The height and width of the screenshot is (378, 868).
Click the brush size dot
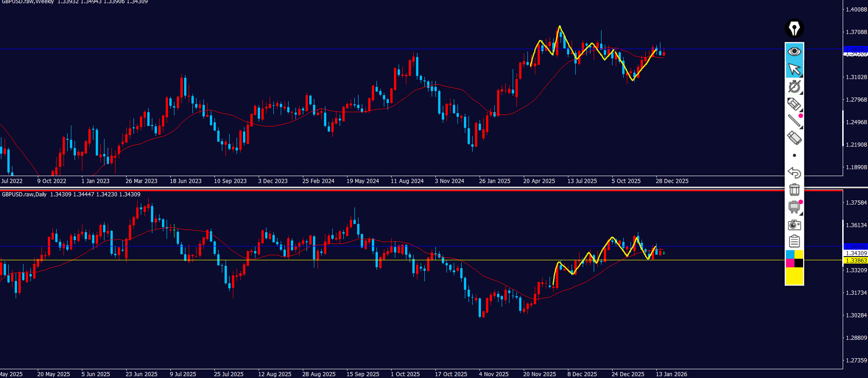click(794, 155)
